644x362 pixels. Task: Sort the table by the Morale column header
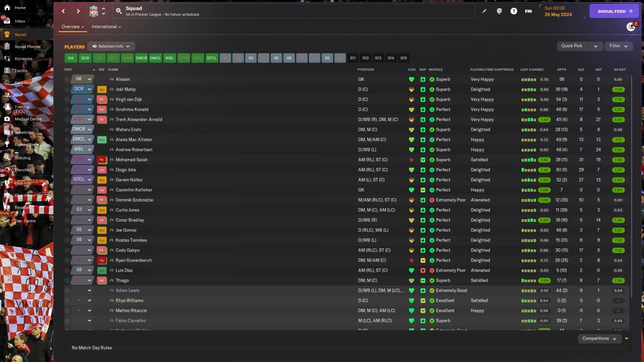435,69
